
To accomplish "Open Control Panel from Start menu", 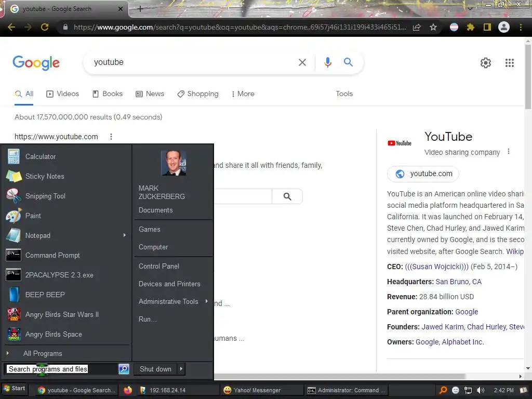I will tap(159, 266).
